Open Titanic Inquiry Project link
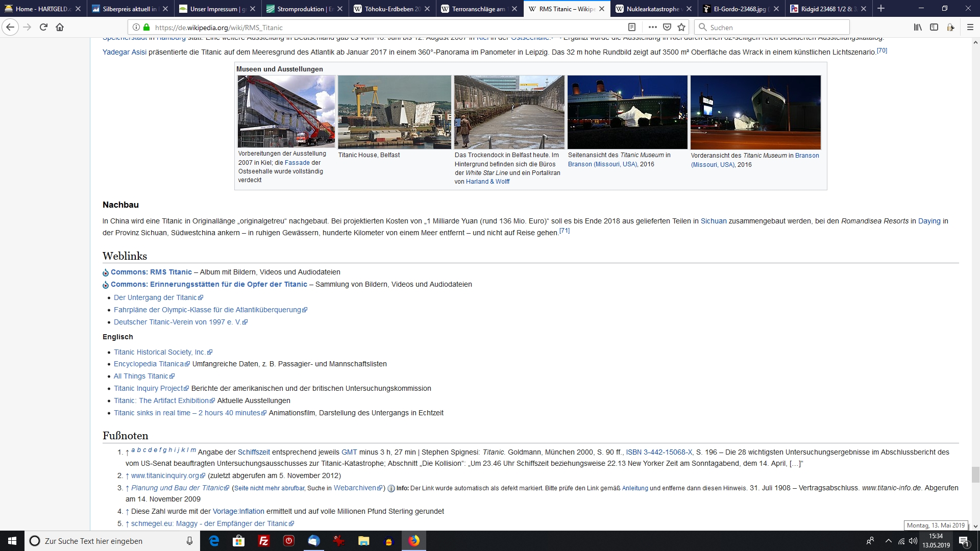Screen dimensions: 980x551 click(x=148, y=388)
